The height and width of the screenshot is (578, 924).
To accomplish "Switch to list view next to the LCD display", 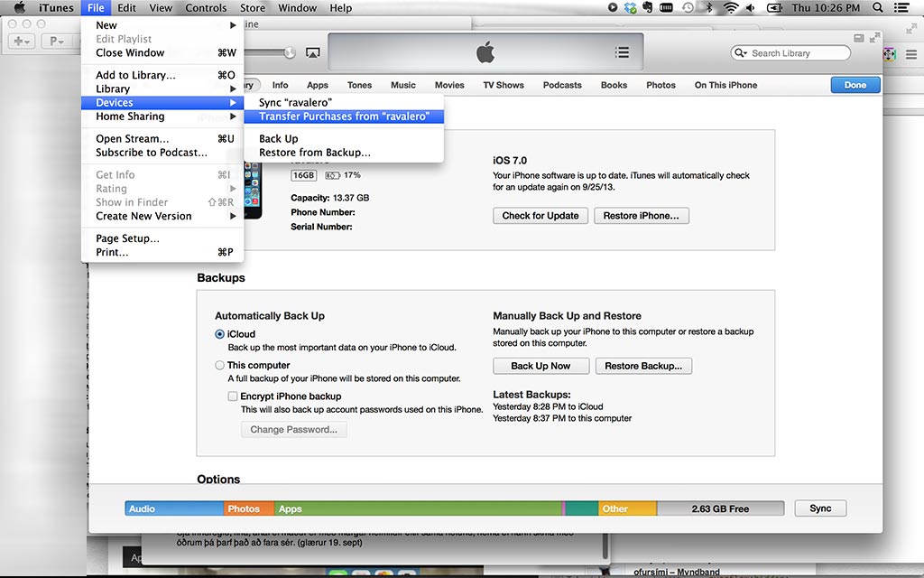I will point(623,51).
